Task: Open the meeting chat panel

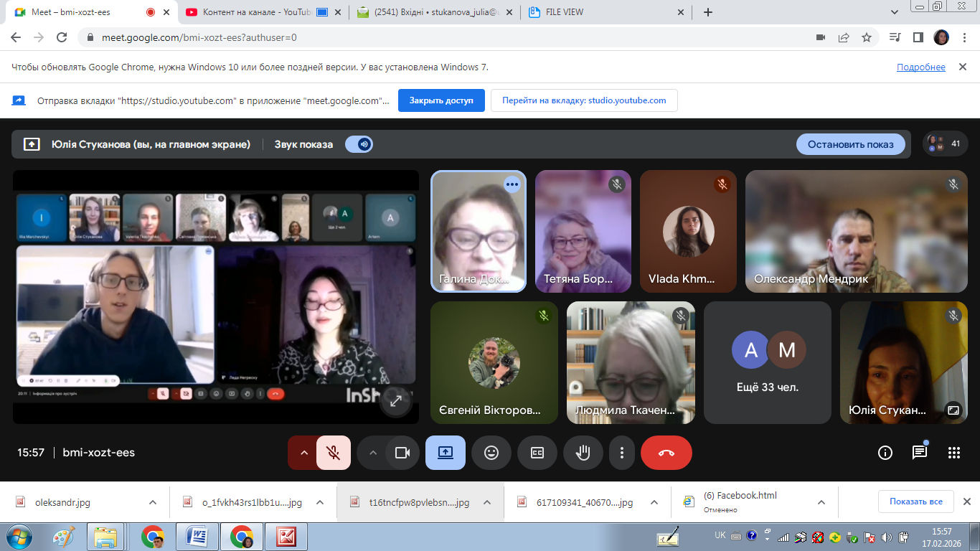Action: 919,453
